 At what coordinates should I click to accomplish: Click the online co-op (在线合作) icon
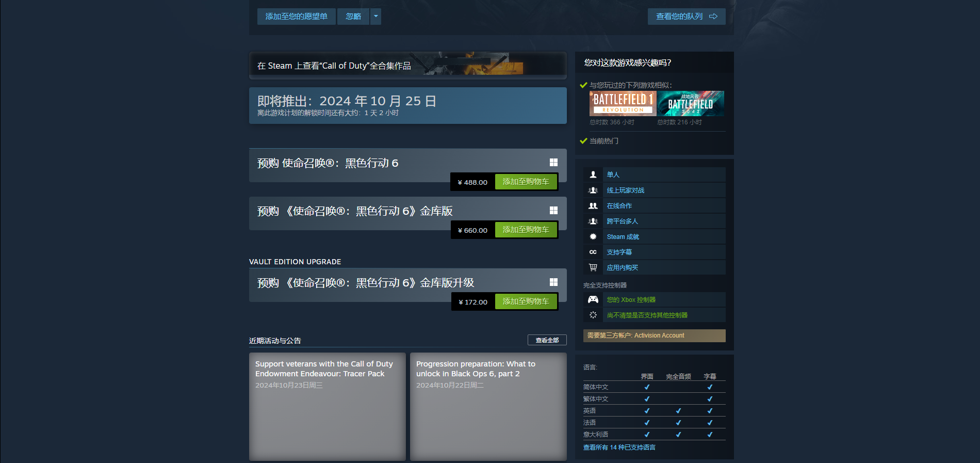[593, 205]
